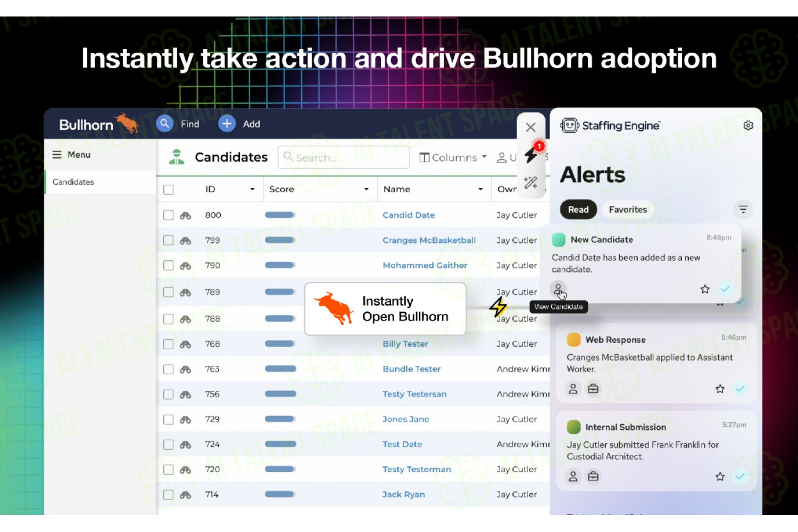Viewport: 798px width, 532px height.
Task: Click binoculars icon for candidate 799
Action: tap(185, 240)
